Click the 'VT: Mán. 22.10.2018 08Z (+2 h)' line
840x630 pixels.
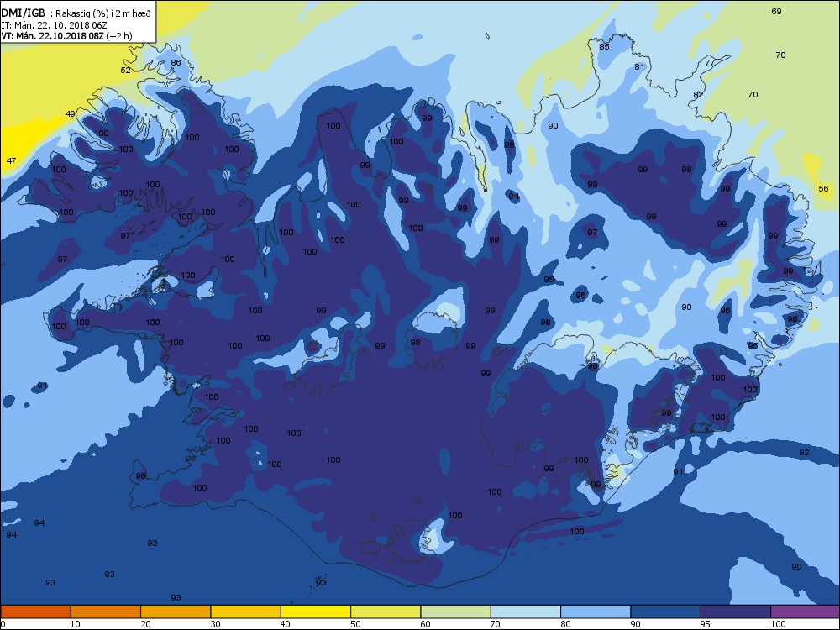pyautogui.click(x=66, y=36)
